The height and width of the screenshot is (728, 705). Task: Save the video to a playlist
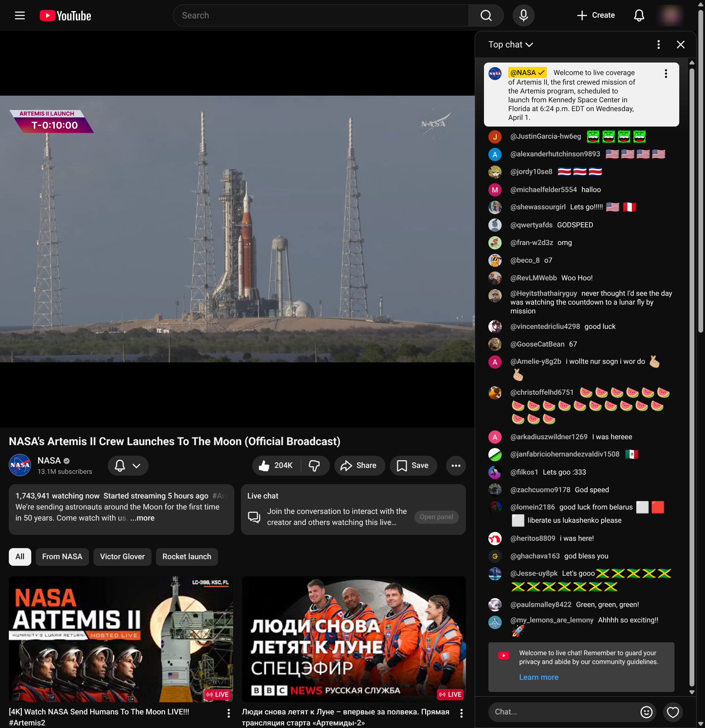[413, 466]
